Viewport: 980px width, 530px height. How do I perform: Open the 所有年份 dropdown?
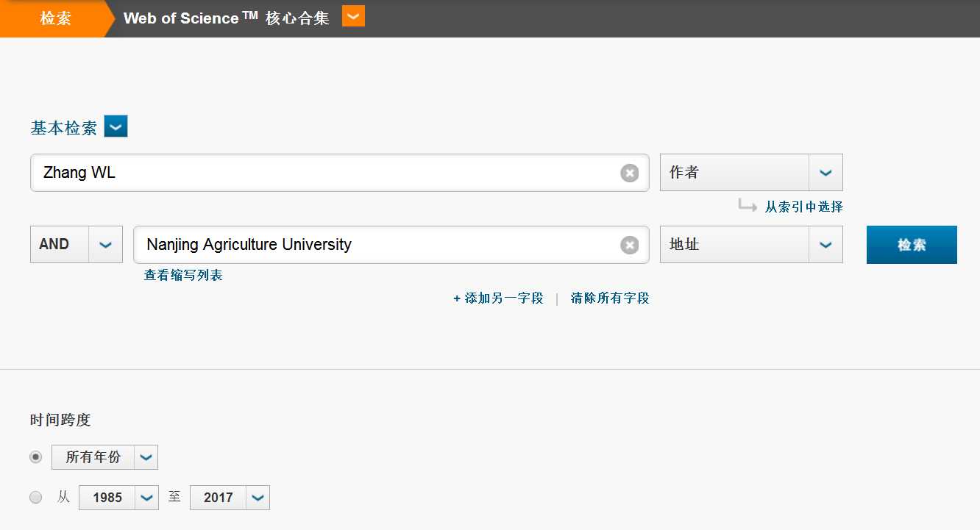point(104,457)
